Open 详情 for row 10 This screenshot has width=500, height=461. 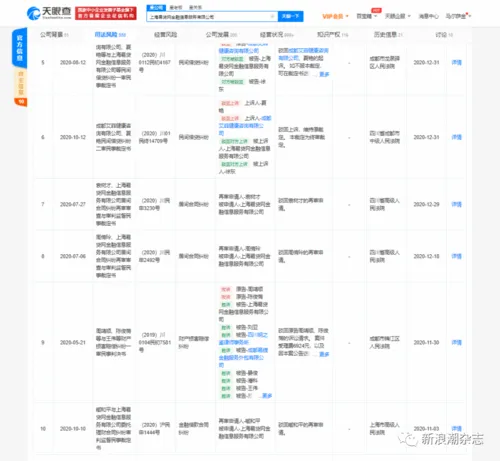pos(456,428)
